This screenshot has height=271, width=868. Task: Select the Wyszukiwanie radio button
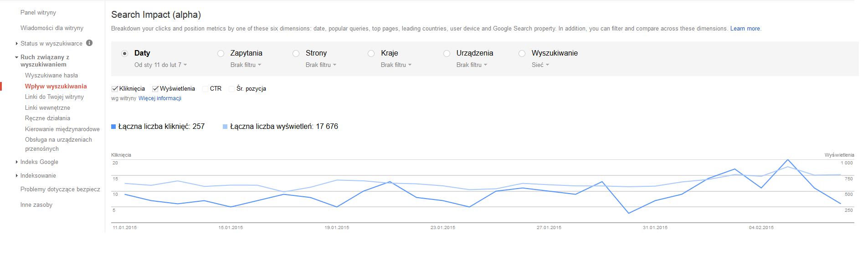click(522, 53)
